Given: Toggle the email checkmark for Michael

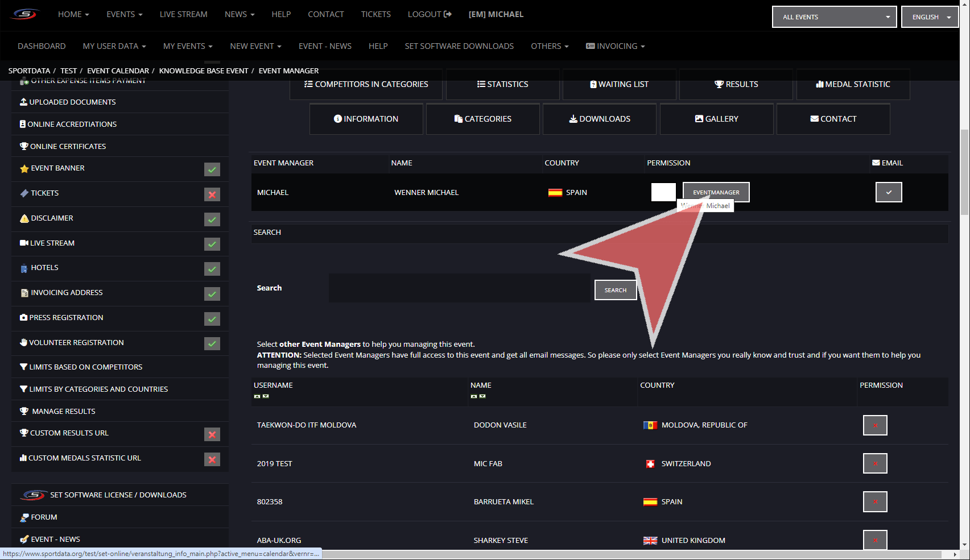Looking at the screenshot, I should point(888,192).
